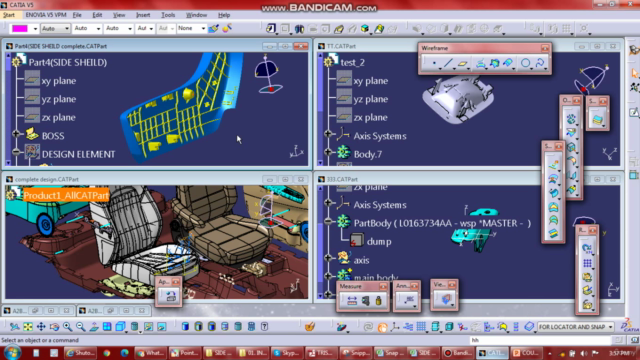Open the Help menu
The width and height of the screenshot is (640, 360).
pos(224,15)
